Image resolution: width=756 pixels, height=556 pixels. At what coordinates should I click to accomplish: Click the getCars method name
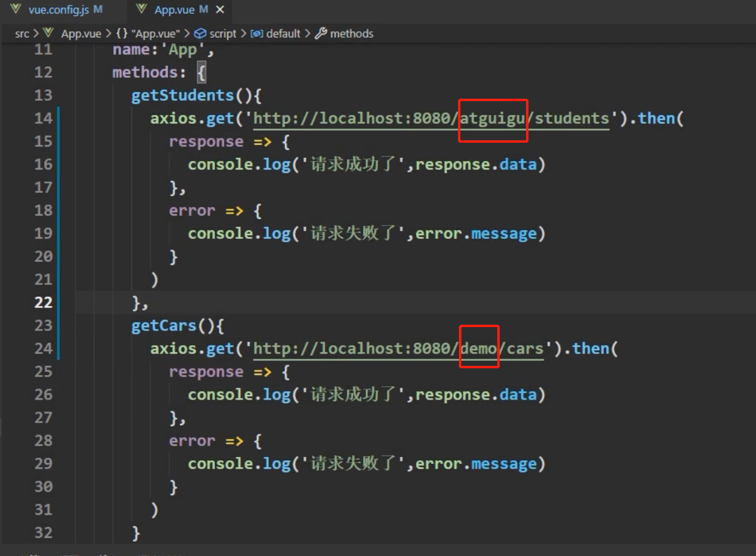tap(164, 326)
